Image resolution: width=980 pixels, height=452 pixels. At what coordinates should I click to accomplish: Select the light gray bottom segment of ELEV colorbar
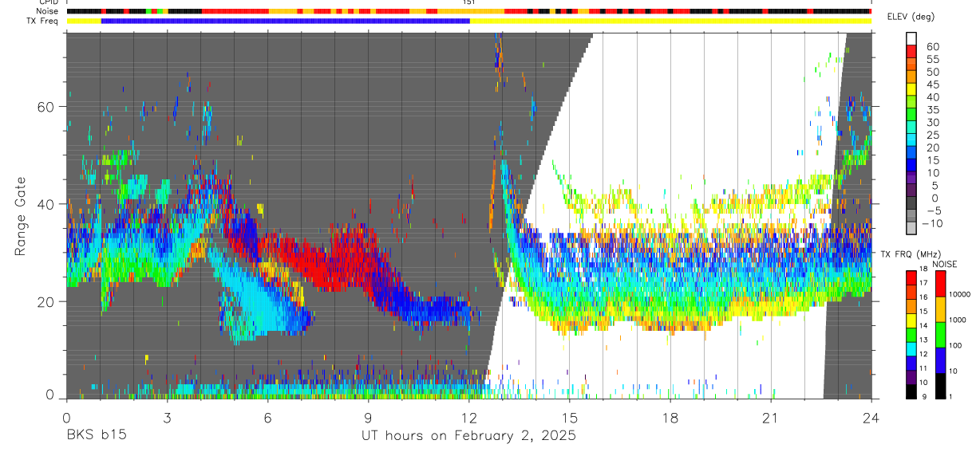tap(911, 230)
